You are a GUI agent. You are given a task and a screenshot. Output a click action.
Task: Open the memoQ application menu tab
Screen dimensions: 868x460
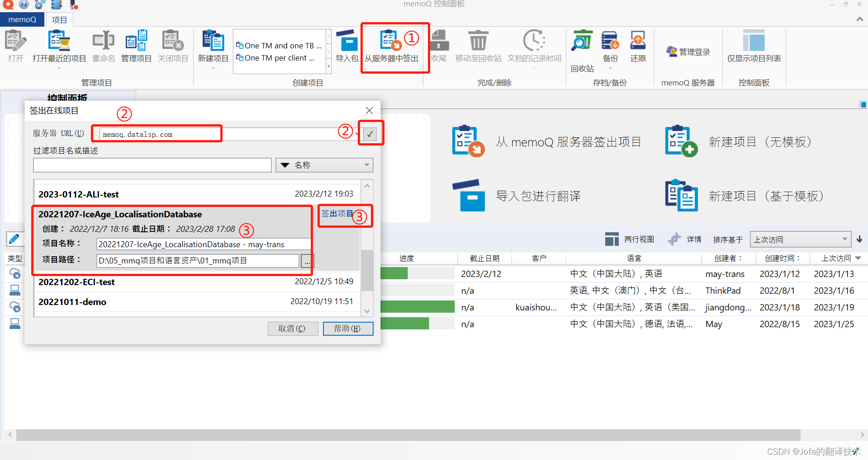[22, 19]
